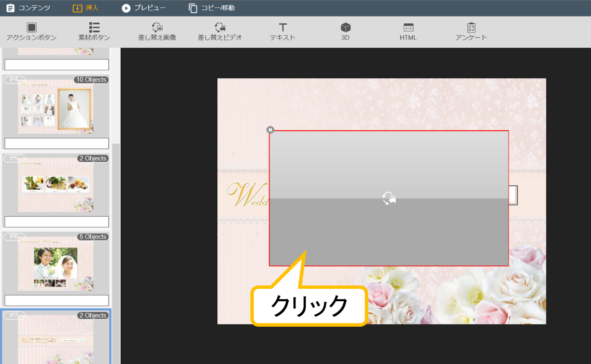Select the P7 page thumbnail

click(56, 340)
